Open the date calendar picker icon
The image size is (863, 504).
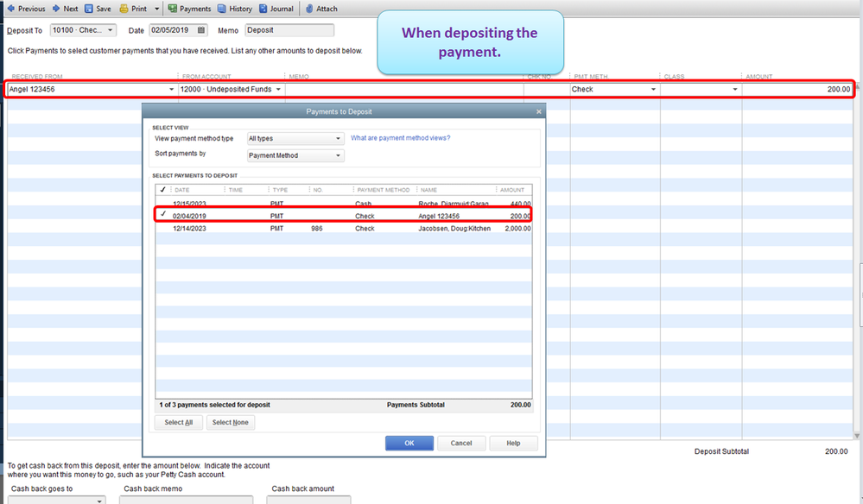coord(201,30)
